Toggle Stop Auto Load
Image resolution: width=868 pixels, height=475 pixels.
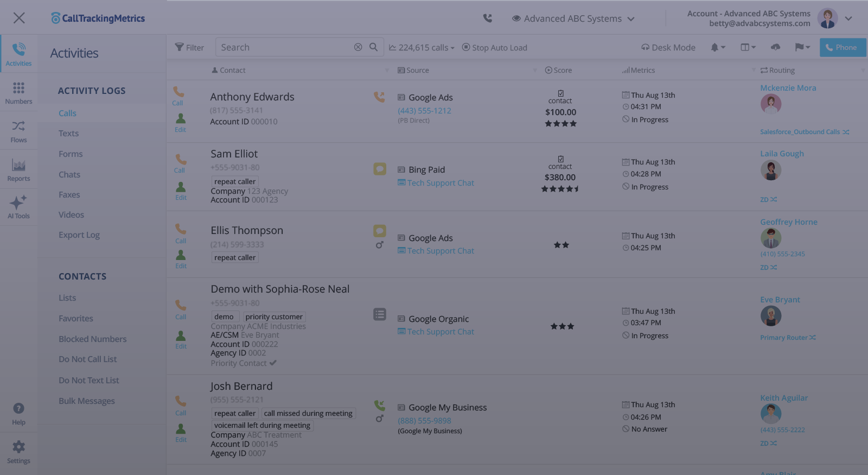click(494, 48)
